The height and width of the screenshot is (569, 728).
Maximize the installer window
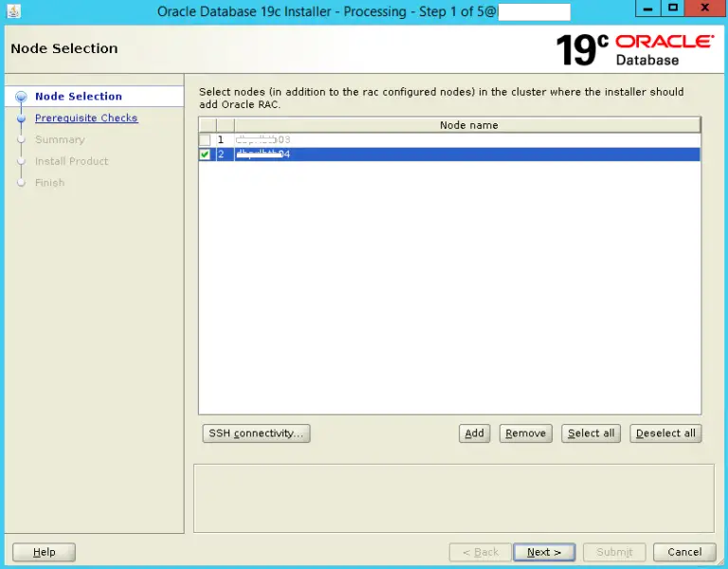pos(673,9)
